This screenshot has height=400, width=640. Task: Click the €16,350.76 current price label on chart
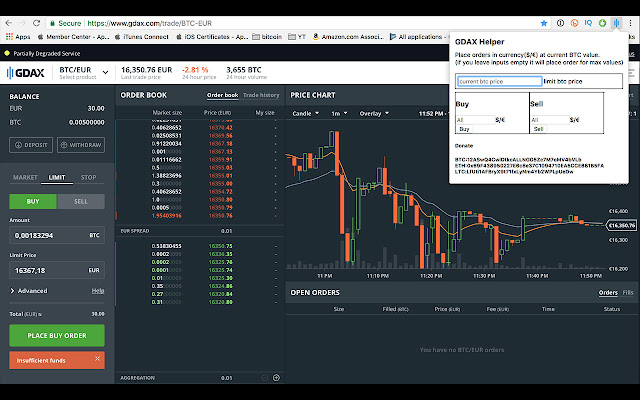click(x=622, y=225)
